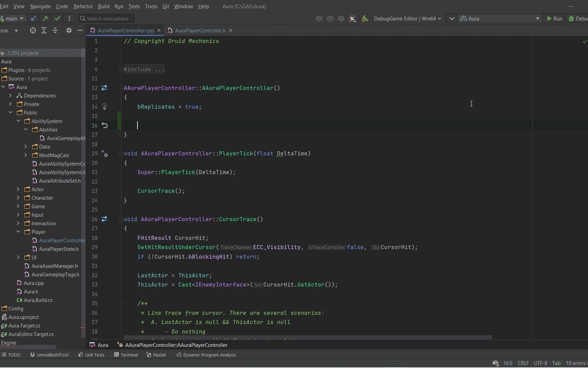Click the gutter navigation icon on line 26
Image resolution: width=588 pixels, height=368 pixels.
click(104, 219)
